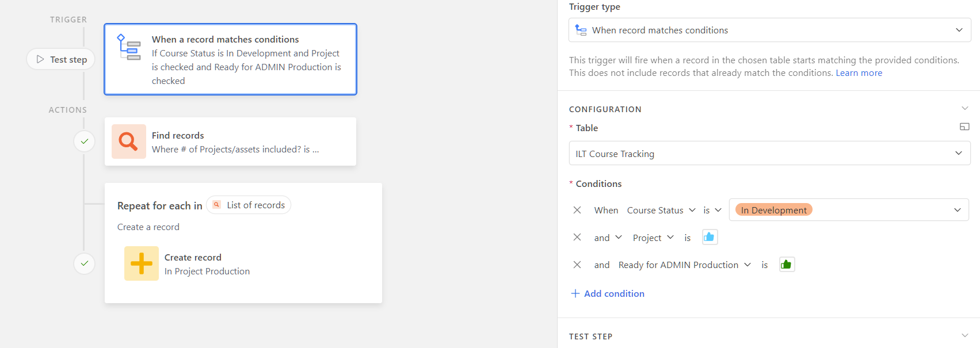Click the green check beside Find records
Viewport: 980px width, 348px height.
pyautogui.click(x=85, y=141)
